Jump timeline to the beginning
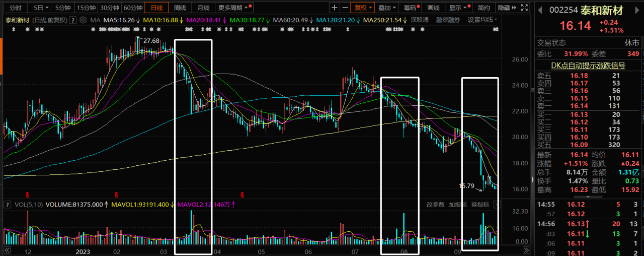 point(7,250)
